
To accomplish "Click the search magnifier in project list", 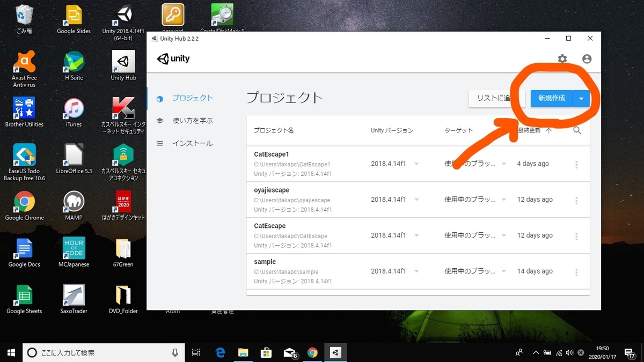I will 577,130.
